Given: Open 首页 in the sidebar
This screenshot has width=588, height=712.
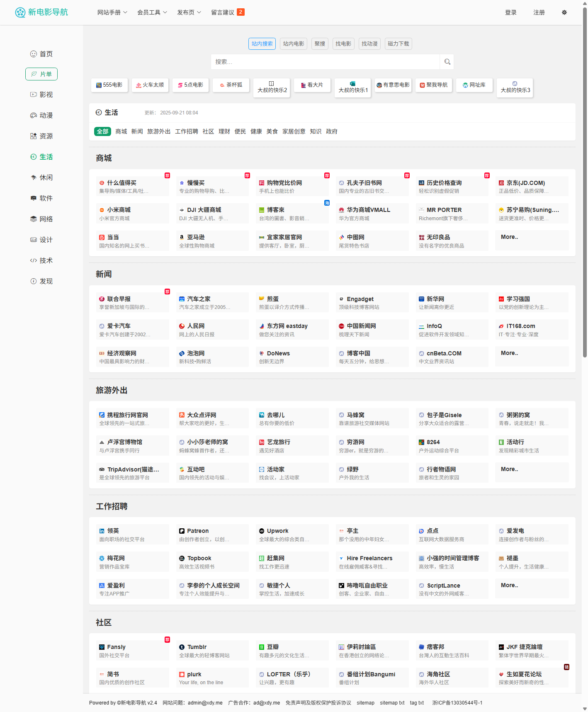Looking at the screenshot, I should tap(41, 54).
